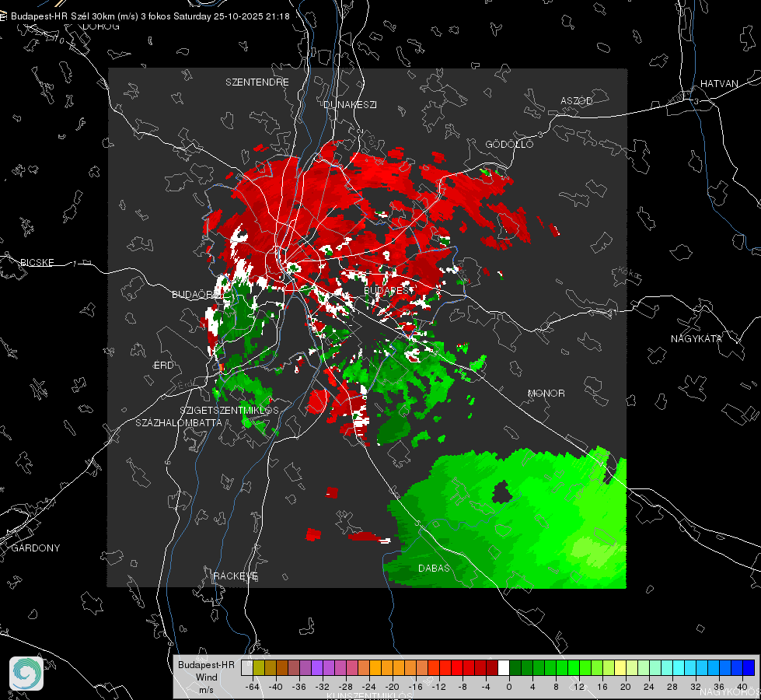The image size is (761, 700).
Task: Click the 16 legend tick label
Action: point(602,687)
